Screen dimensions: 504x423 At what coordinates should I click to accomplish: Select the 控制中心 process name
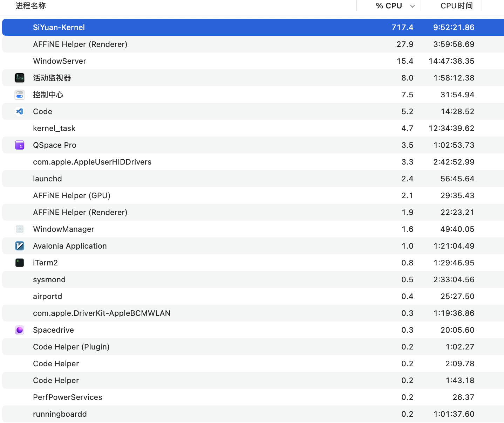pyautogui.click(x=48, y=95)
